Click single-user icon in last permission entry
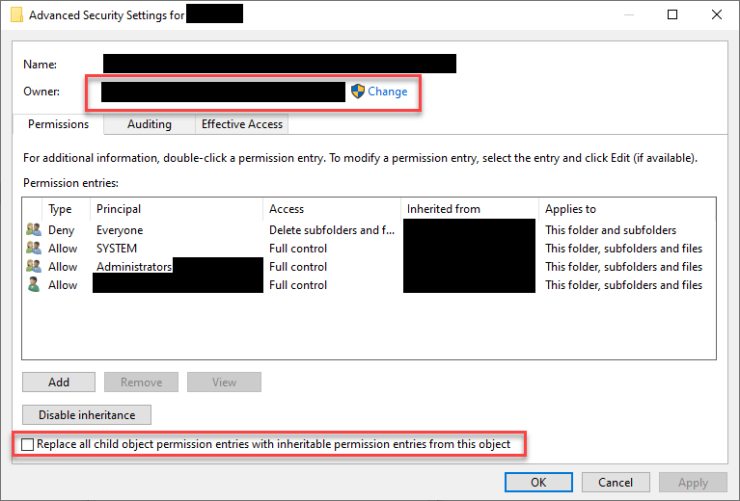Viewport: 740px width, 501px height. (32, 285)
